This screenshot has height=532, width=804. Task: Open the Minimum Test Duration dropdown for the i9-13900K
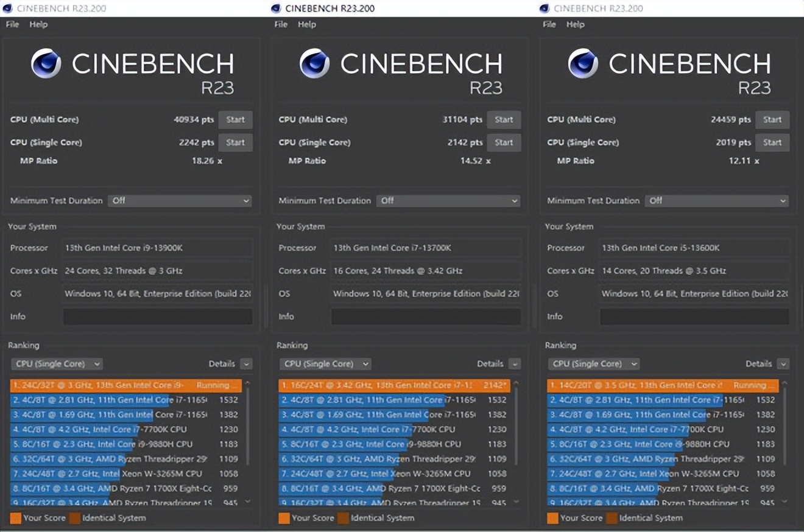click(180, 200)
